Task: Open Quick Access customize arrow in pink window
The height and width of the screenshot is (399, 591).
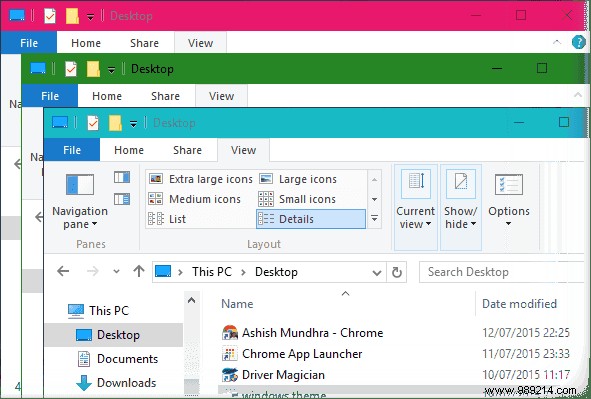Action: click(90, 17)
